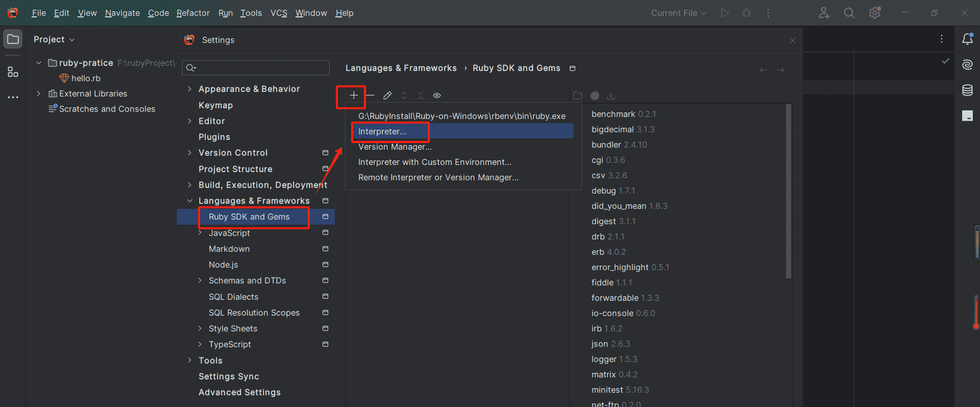Viewport: 980px width, 407px height.
Task: Open the Project tool window folder icon
Action: coord(13,39)
